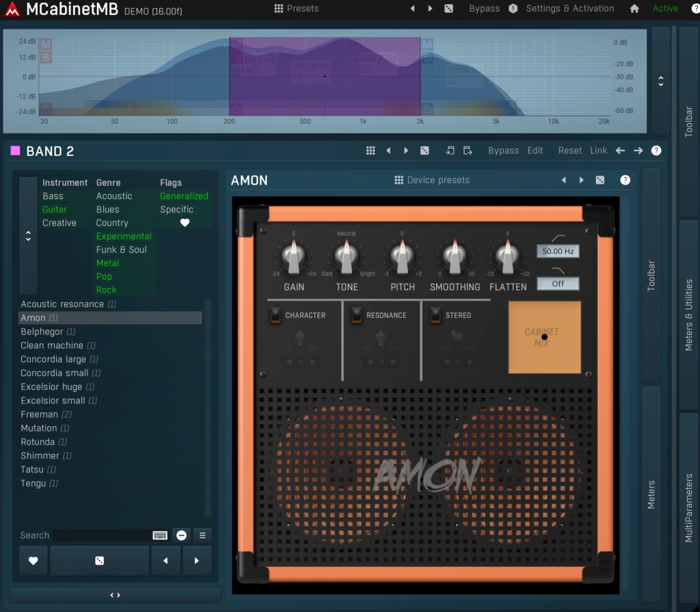
Task: Expand the spectrum analyzer panel arrows
Action: [660, 81]
